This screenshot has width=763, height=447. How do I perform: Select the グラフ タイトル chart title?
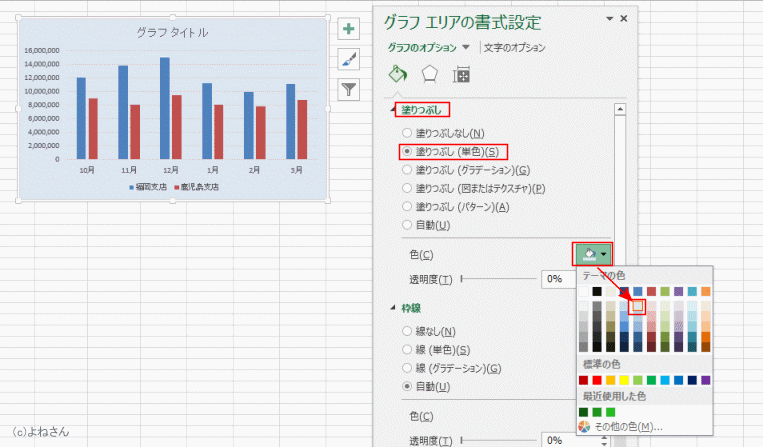click(172, 33)
